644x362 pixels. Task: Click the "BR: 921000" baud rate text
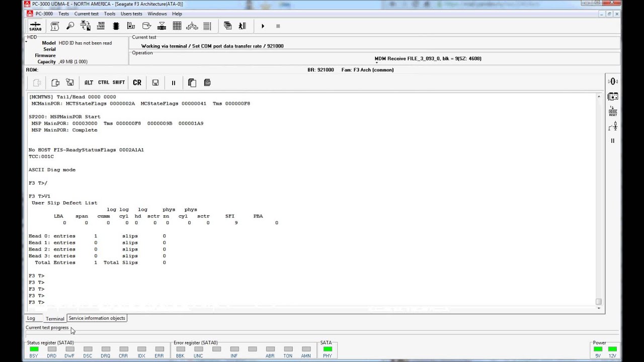click(320, 70)
